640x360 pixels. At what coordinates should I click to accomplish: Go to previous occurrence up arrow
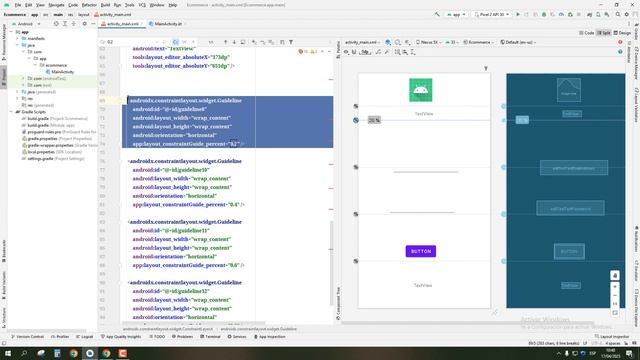[x=225, y=42]
